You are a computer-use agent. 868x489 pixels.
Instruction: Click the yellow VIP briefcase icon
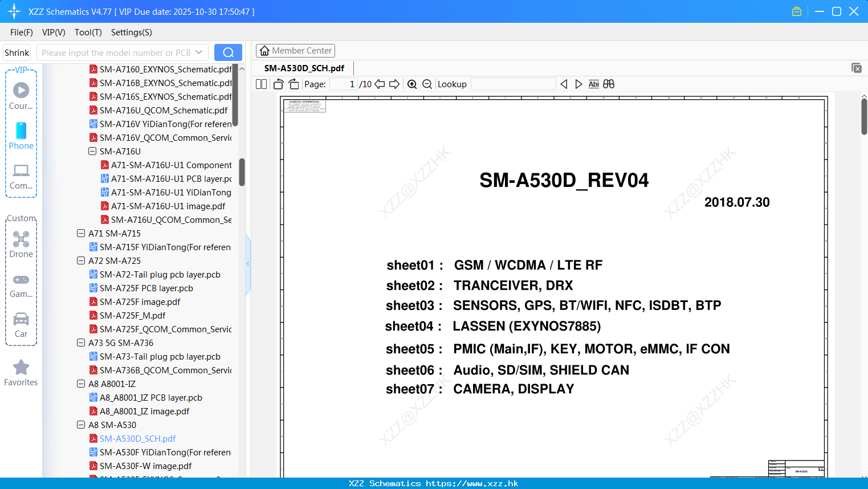pos(797,11)
